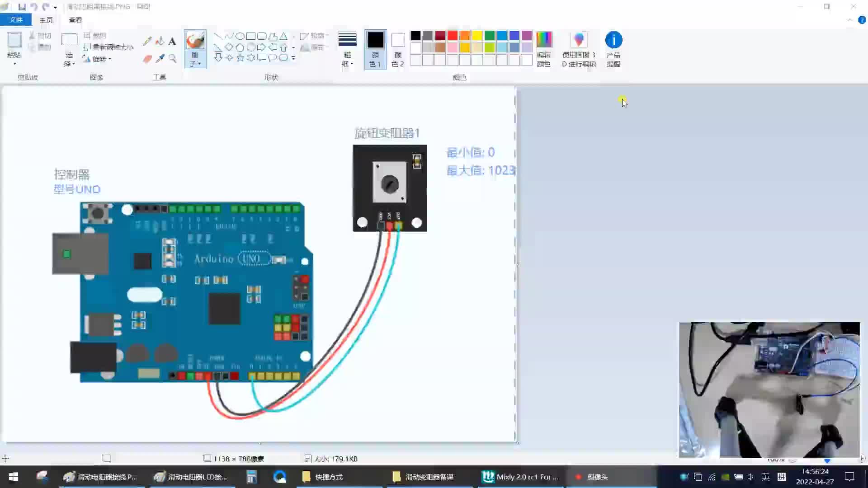This screenshot has height=488, width=868.
Task: Activate Color 2 (颜色2) selector
Action: (x=398, y=50)
